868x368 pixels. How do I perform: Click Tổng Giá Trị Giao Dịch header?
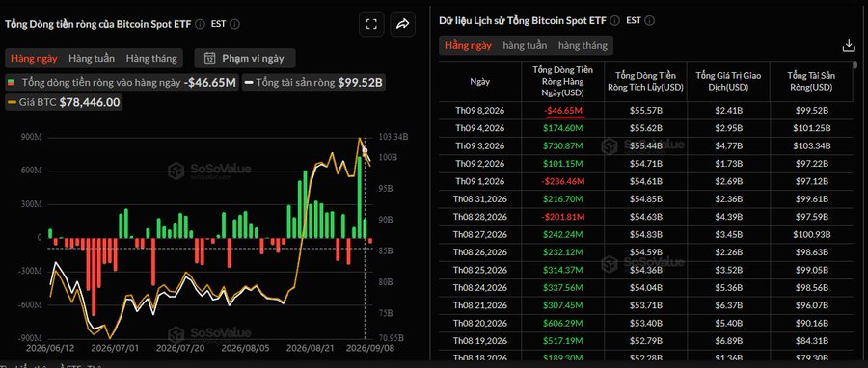pyautogui.click(x=728, y=81)
